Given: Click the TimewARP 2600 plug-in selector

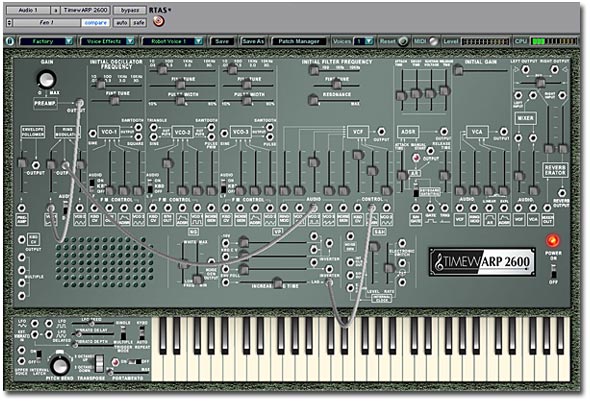Looking at the screenshot, I should (x=85, y=10).
